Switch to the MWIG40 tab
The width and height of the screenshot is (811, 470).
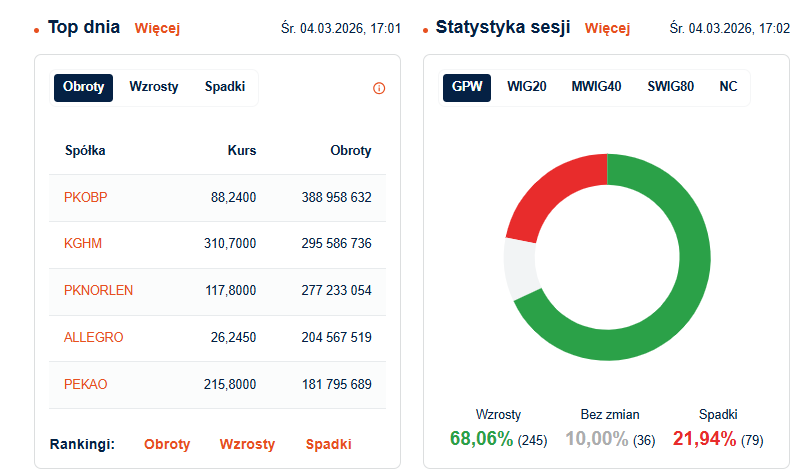point(596,87)
